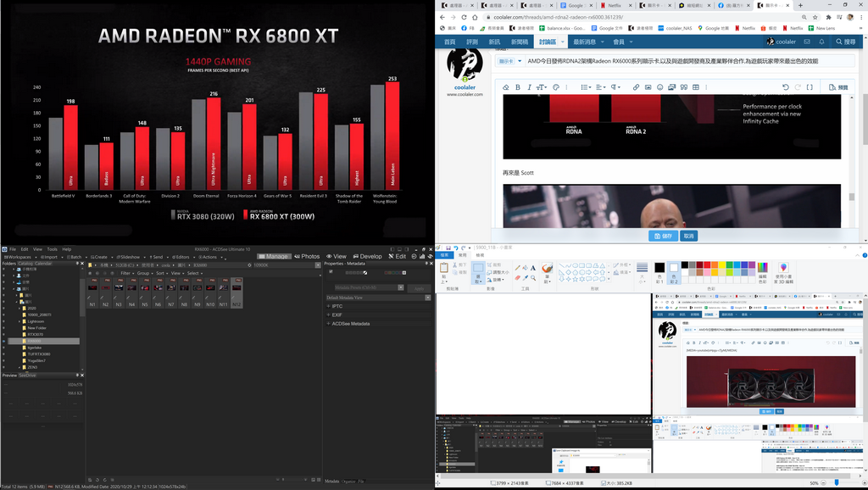
Task: Click the Preview button in editor toolbar
Action: 838,87
